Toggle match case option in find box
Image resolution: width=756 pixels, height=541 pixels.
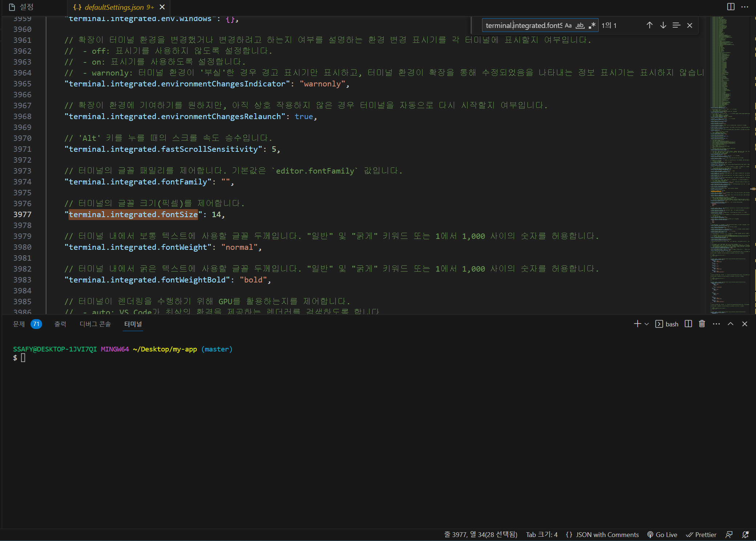(x=568, y=25)
